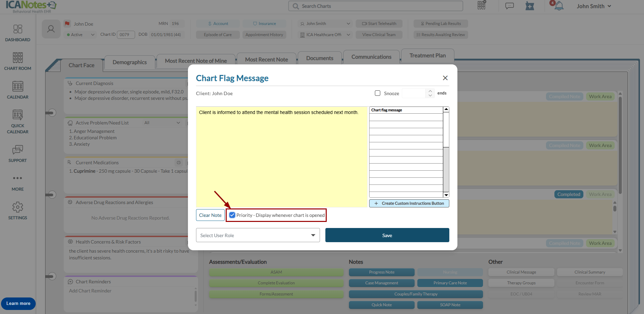Click the snooze duration input field
644x314 pixels.
click(x=414, y=93)
